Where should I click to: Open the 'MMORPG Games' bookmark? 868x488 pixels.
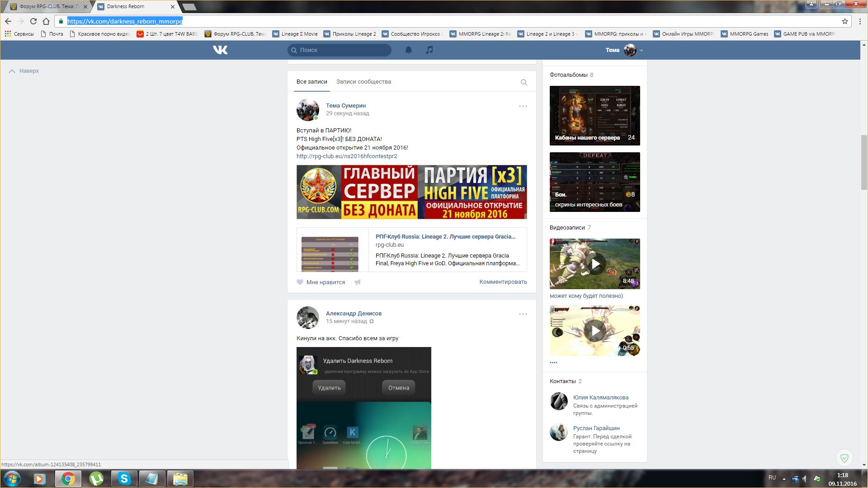(x=745, y=34)
